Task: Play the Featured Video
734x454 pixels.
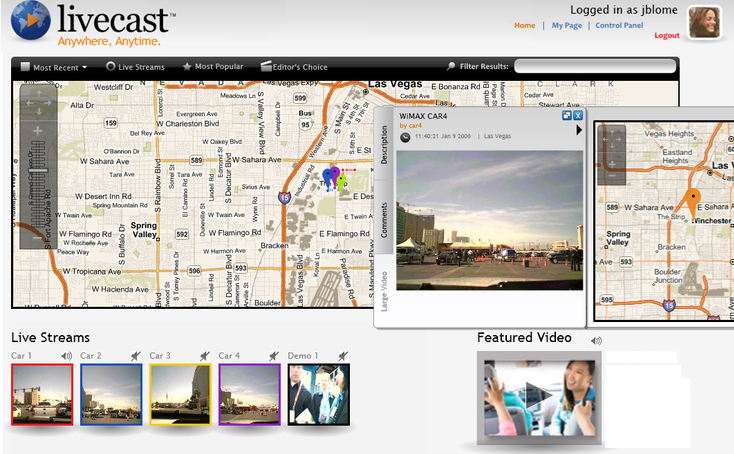Action: click(539, 397)
